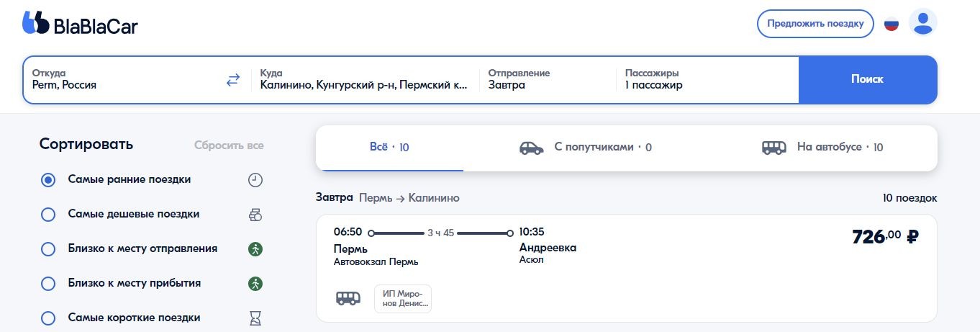This screenshot has width=980, height=332.
Task: Open the 'Отправление' date picker
Action: pos(548,80)
